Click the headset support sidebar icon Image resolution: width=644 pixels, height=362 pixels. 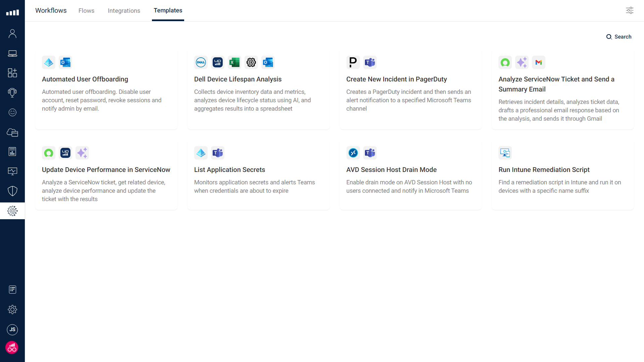(12, 93)
